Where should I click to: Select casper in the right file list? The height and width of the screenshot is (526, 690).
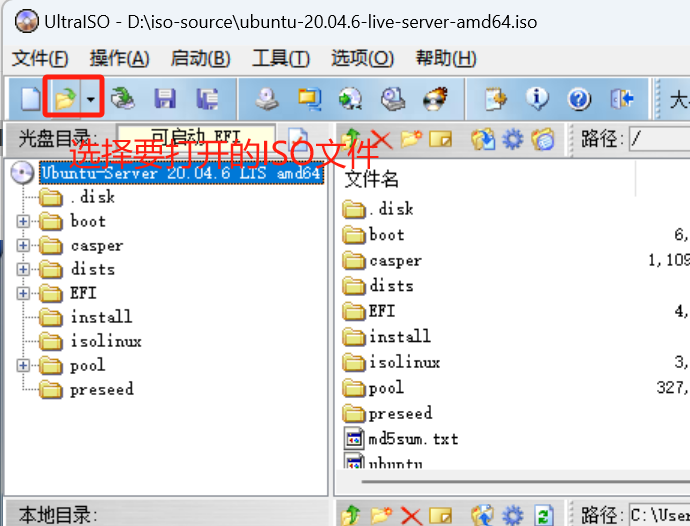coord(395,260)
